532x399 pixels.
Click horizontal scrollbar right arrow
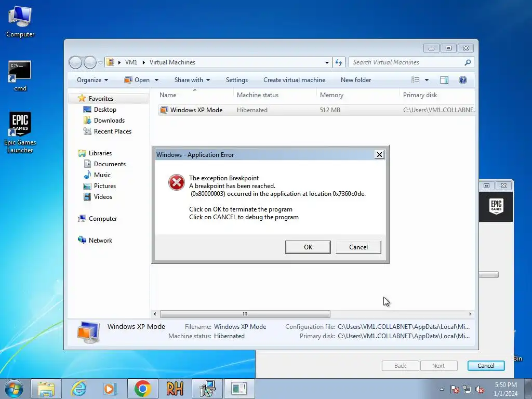470,314
